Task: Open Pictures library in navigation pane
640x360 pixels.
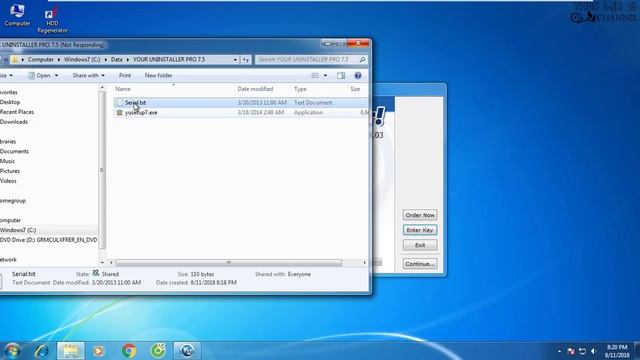Action: pos(10,171)
